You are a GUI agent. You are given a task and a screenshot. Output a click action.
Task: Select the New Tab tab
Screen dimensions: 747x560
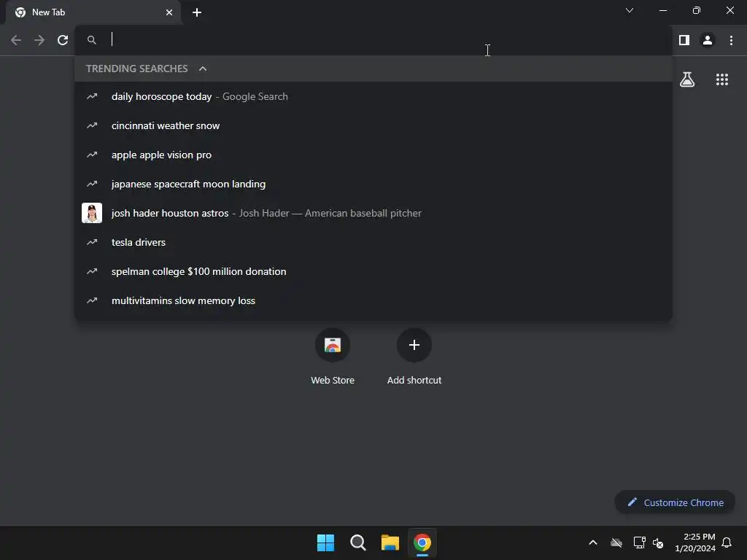(93, 12)
